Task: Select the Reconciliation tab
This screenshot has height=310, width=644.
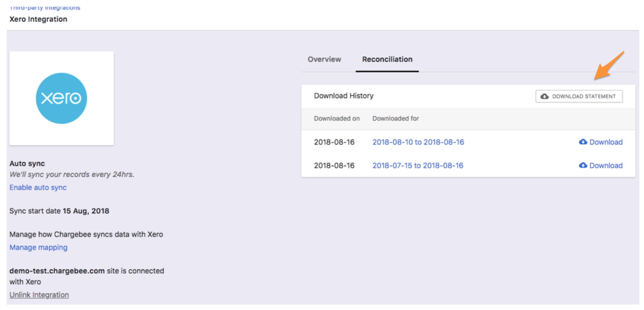Action: [387, 59]
